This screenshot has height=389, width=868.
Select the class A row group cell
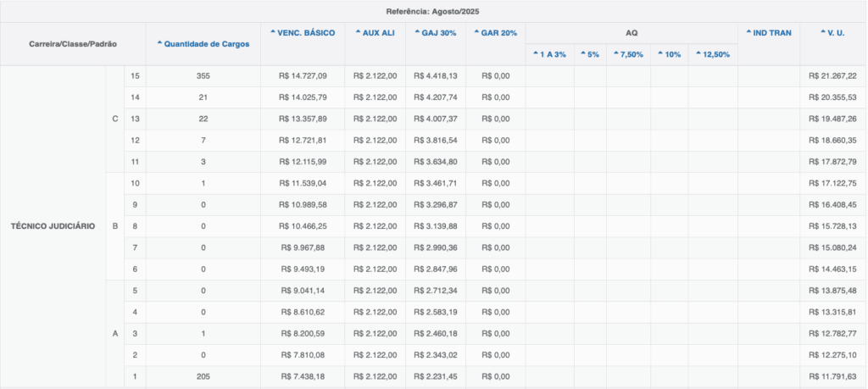[115, 334]
